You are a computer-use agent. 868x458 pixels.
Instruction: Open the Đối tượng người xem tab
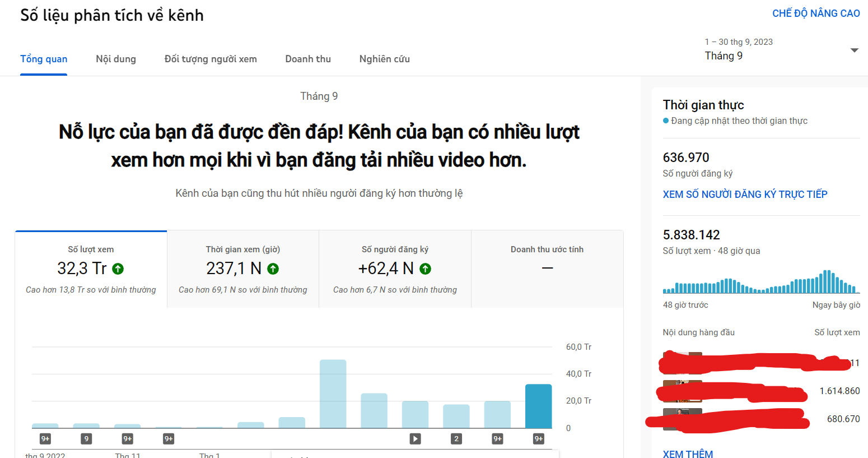click(x=211, y=59)
